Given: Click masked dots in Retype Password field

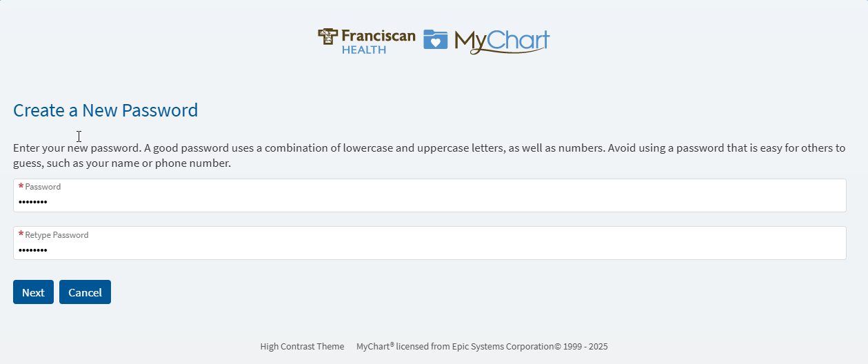Looking at the screenshot, I should click(x=33, y=250).
